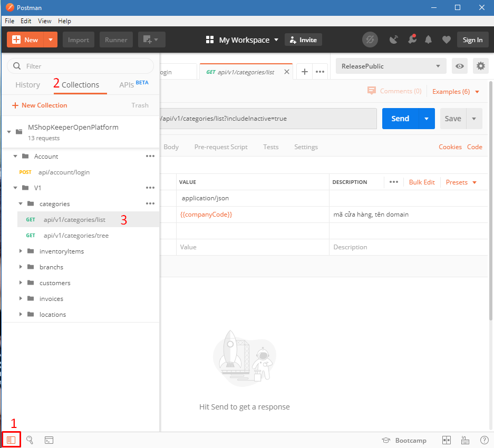The width and height of the screenshot is (494, 448).
Task: Open the help question mark icon
Action: (x=484, y=440)
